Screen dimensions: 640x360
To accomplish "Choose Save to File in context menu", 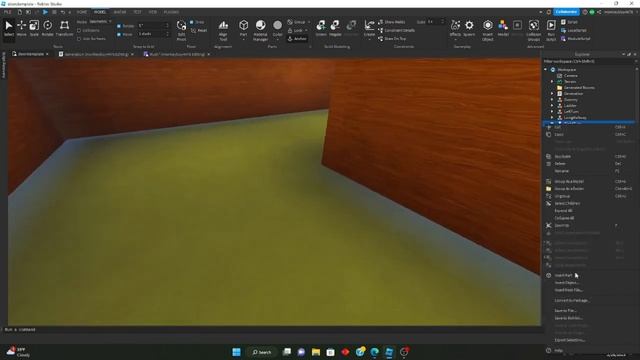I will pos(565,311).
